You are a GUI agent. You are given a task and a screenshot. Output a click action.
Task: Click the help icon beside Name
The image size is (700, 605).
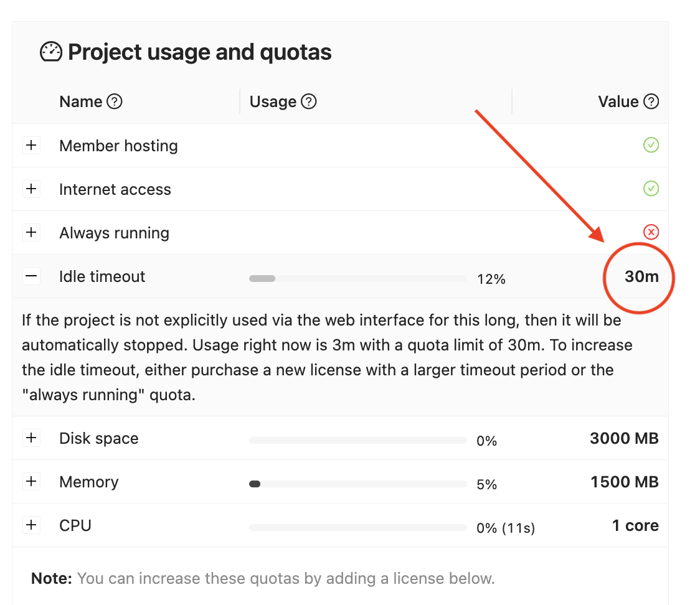point(115,101)
